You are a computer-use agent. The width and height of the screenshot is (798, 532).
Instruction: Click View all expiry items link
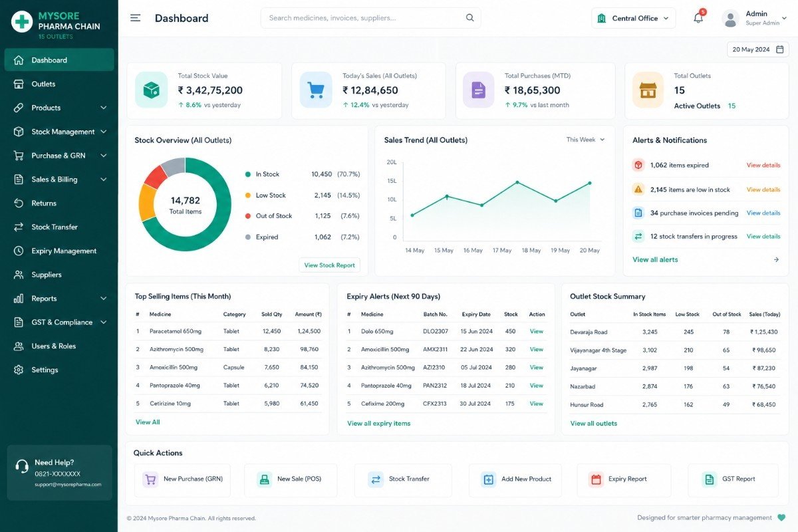378,423
